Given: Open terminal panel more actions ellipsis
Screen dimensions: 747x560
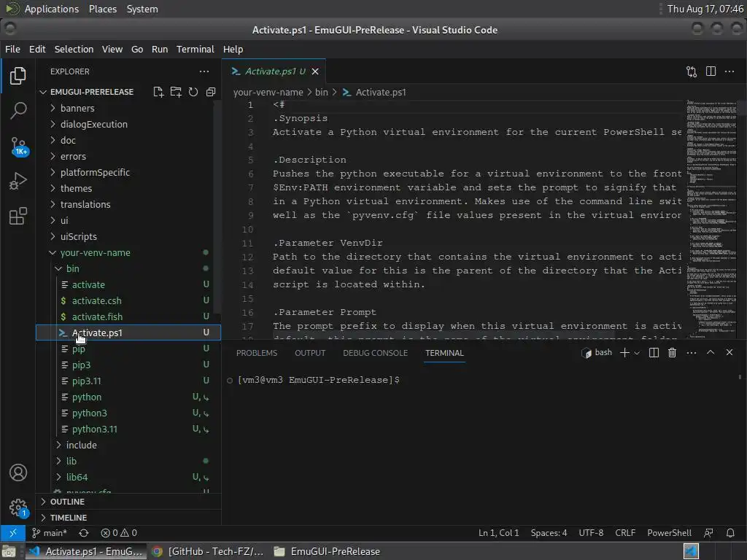Looking at the screenshot, I should tap(692, 353).
